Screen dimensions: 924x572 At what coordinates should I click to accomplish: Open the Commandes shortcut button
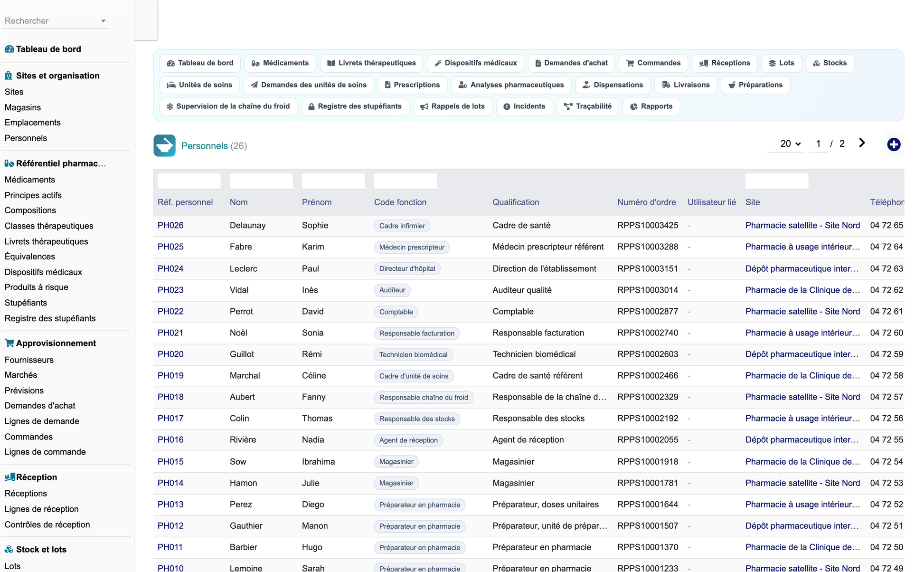pyautogui.click(x=653, y=63)
